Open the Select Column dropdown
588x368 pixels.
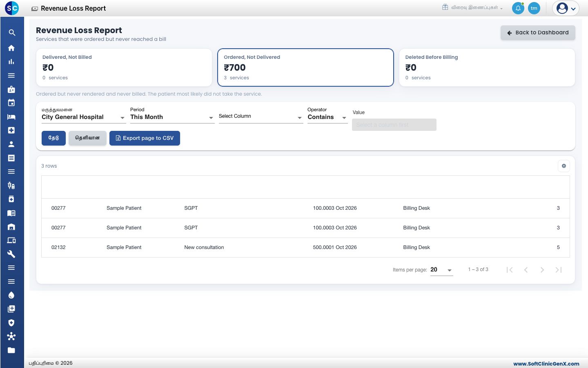(261, 117)
